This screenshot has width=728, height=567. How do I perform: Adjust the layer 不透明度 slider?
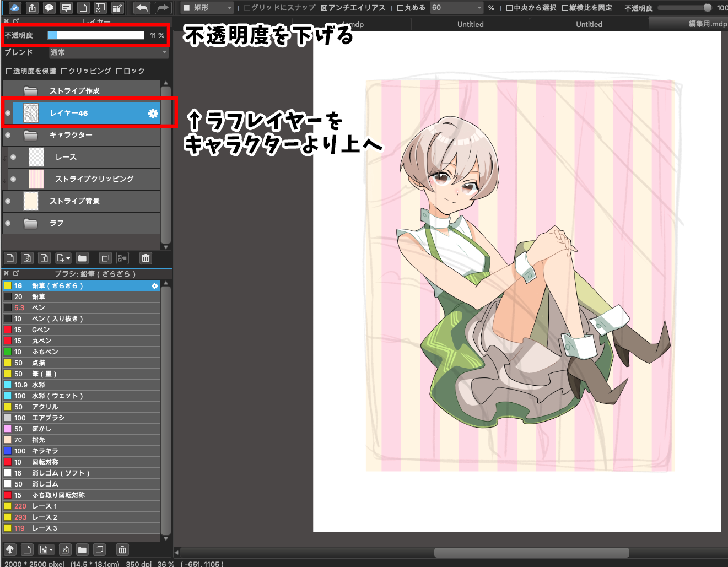[x=96, y=35]
